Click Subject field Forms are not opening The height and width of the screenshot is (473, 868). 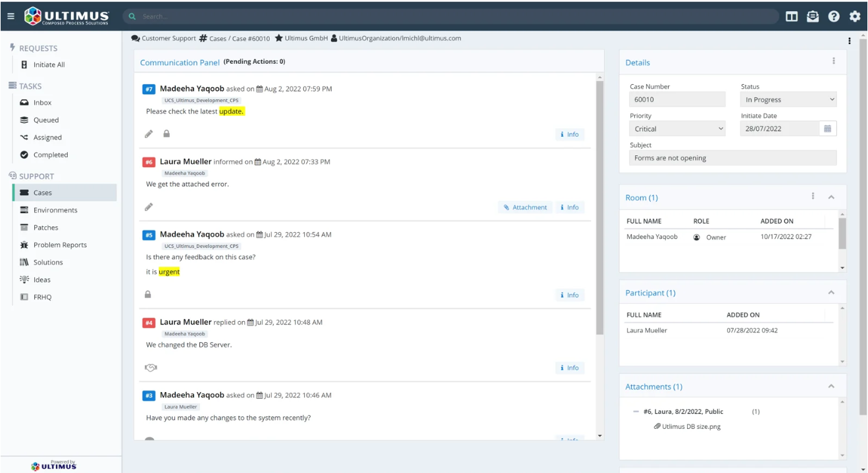pos(733,158)
